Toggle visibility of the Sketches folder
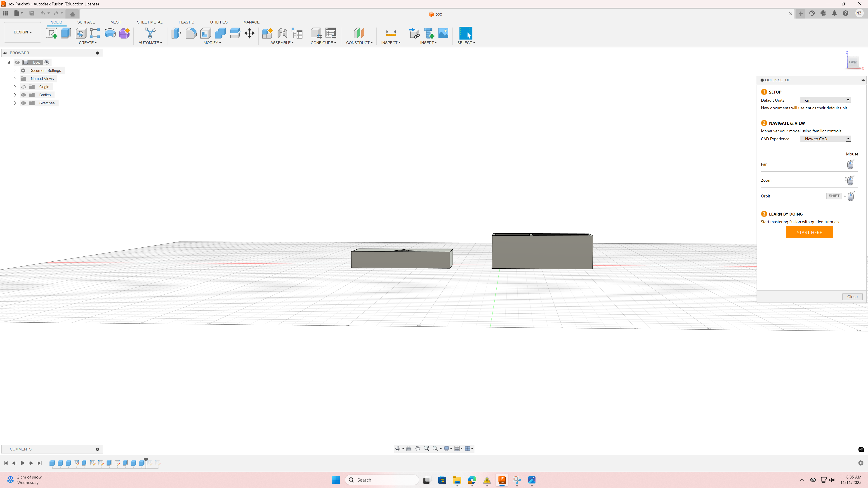 click(23, 103)
